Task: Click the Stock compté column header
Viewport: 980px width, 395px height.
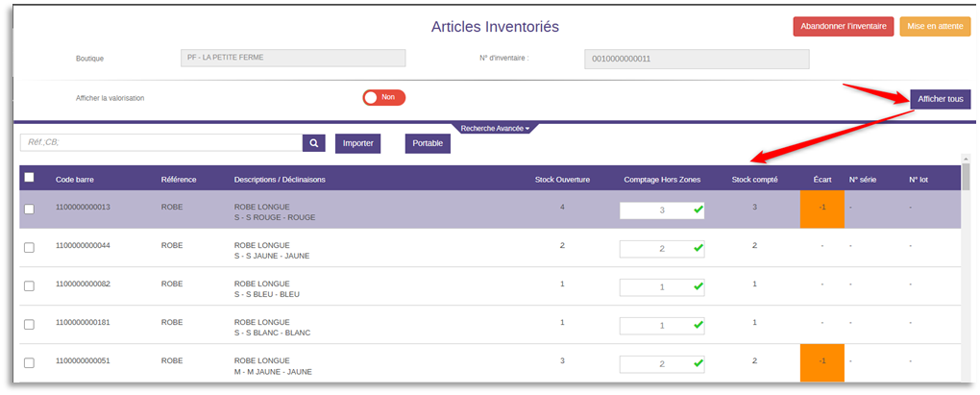Action: click(754, 180)
